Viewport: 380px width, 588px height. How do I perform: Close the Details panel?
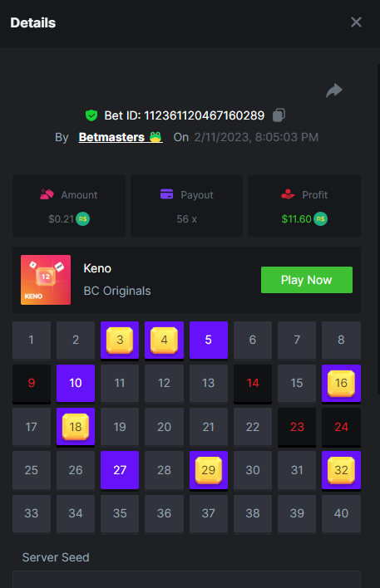pyautogui.click(x=356, y=22)
